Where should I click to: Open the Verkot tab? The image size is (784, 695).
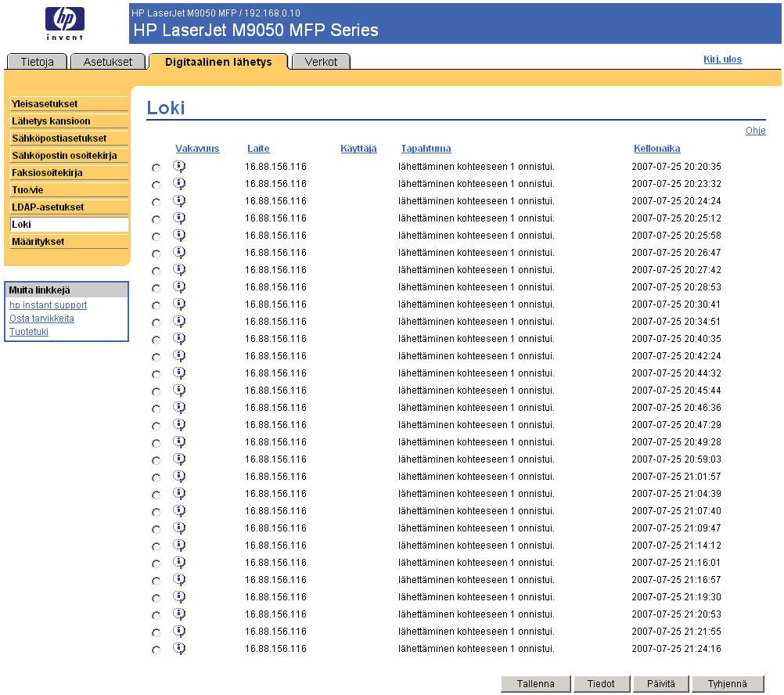[321, 62]
